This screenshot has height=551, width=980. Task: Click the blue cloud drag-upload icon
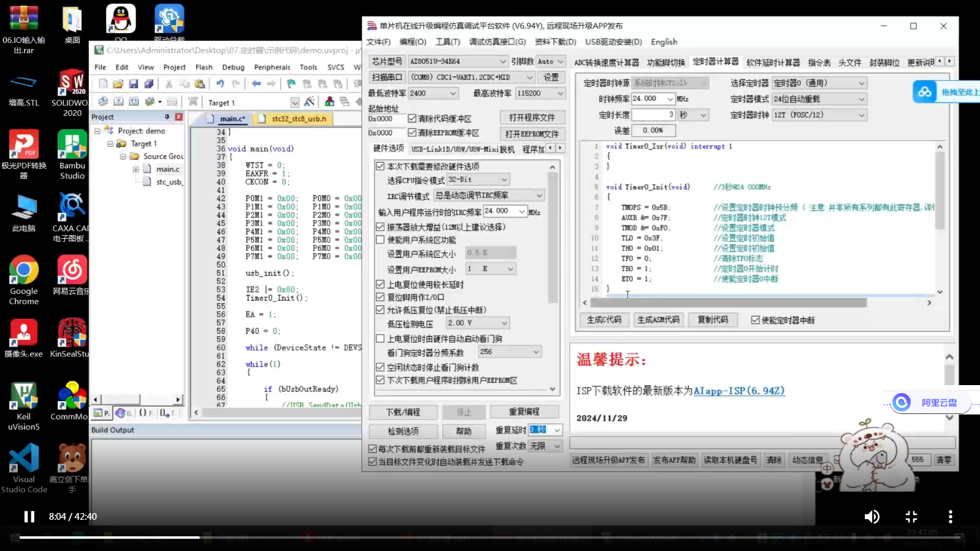click(924, 92)
